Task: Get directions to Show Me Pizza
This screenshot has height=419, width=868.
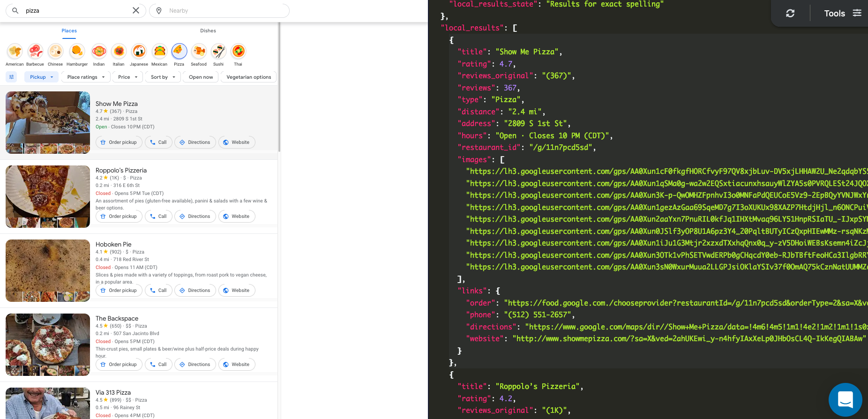Action: (195, 142)
